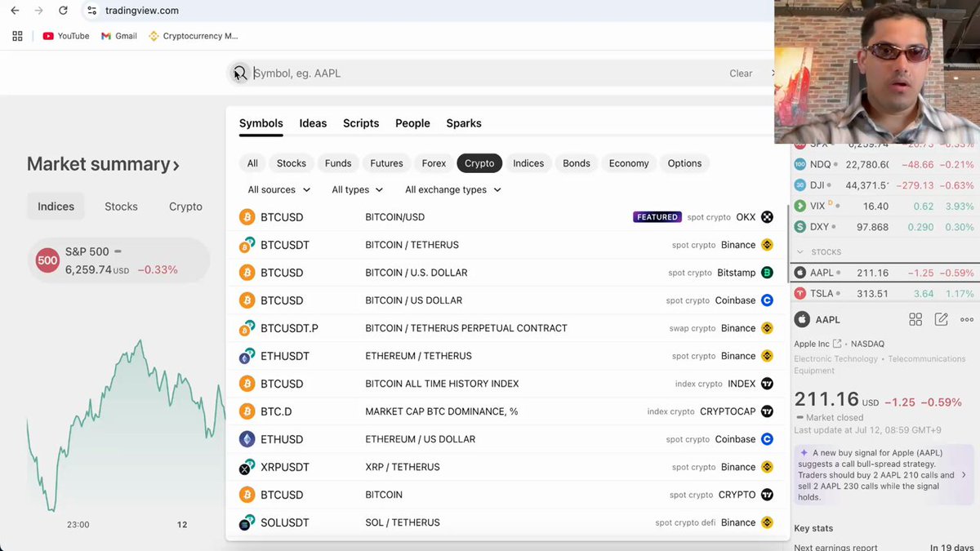Open the All exchange types dropdown
This screenshot has width=980, height=551.
click(x=453, y=189)
